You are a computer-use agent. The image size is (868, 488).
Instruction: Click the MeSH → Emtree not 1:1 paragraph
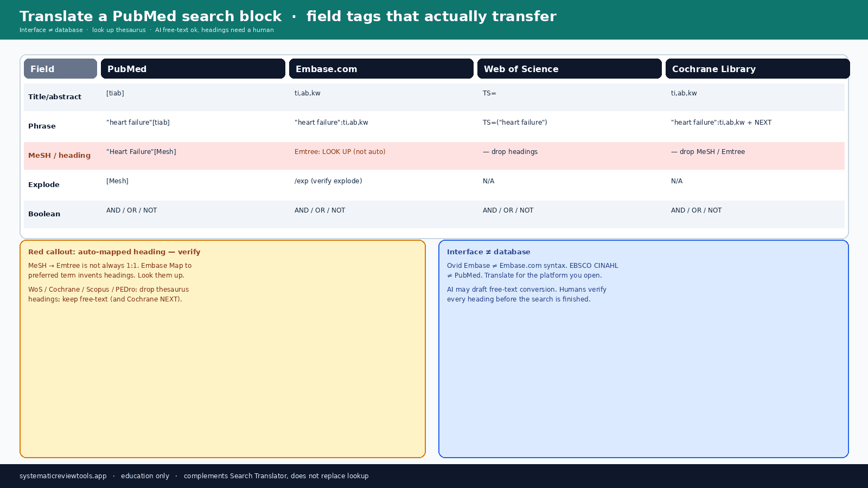point(110,271)
